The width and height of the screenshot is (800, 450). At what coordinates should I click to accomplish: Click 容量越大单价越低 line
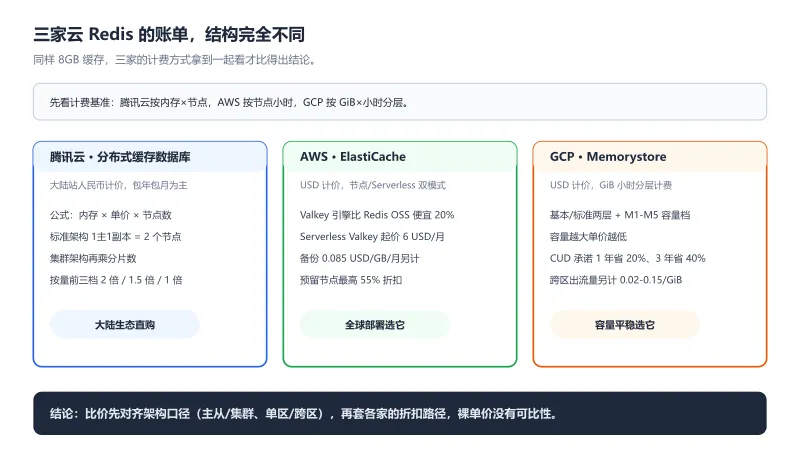click(x=588, y=237)
